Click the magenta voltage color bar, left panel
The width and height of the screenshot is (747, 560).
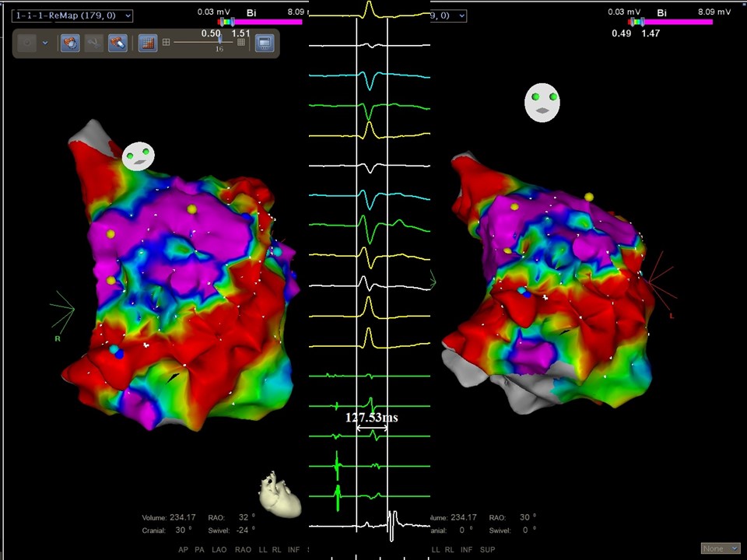click(268, 22)
